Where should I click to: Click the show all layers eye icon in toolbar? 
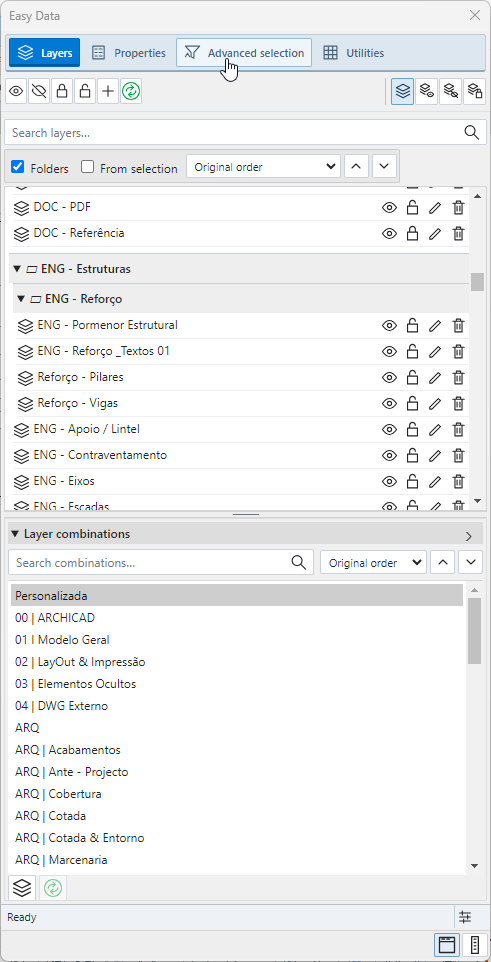tap(16, 92)
